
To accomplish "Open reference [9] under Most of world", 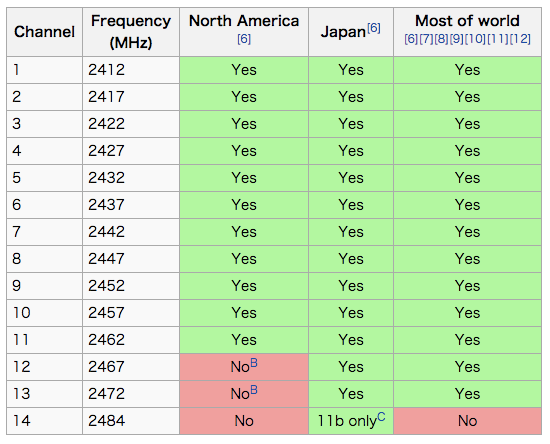I will [456, 39].
